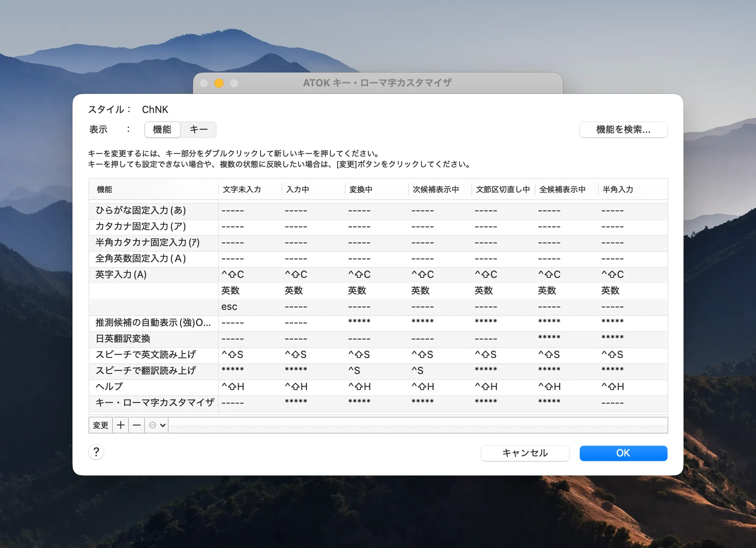Select the ヘルプ function row

click(x=378, y=387)
